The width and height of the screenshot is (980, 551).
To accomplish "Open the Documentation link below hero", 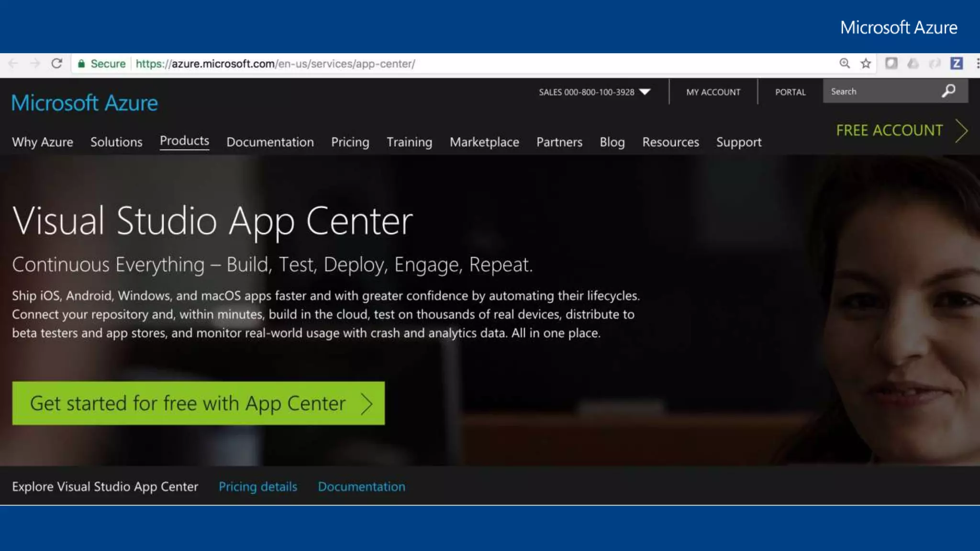I will [x=361, y=486].
